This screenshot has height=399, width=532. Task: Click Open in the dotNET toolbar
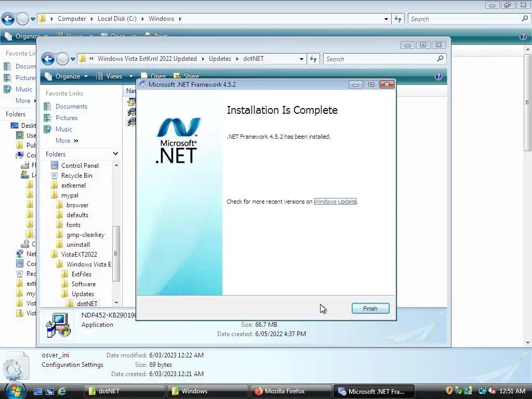coord(153,76)
